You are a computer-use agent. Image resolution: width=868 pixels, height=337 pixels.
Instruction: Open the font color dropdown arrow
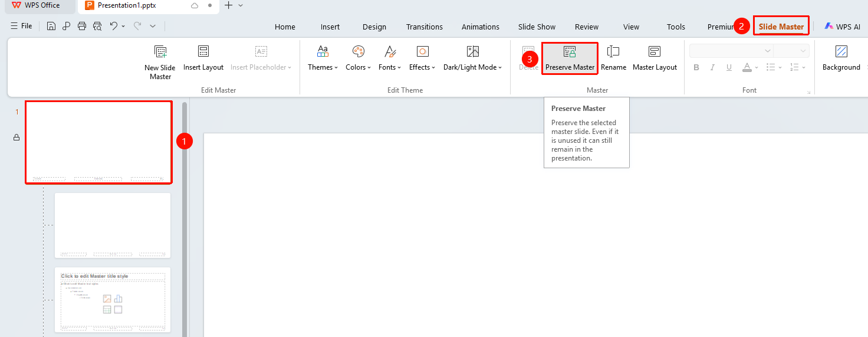click(757, 68)
